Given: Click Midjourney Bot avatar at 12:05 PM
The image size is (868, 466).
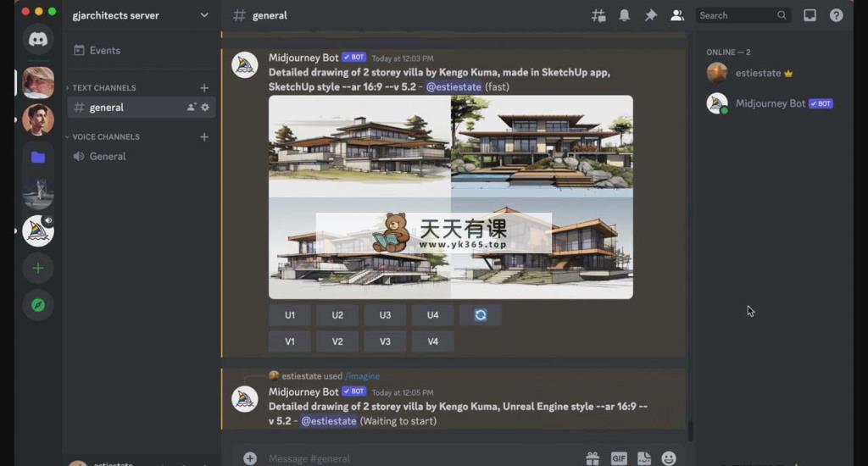Looking at the screenshot, I should pyautogui.click(x=245, y=399).
